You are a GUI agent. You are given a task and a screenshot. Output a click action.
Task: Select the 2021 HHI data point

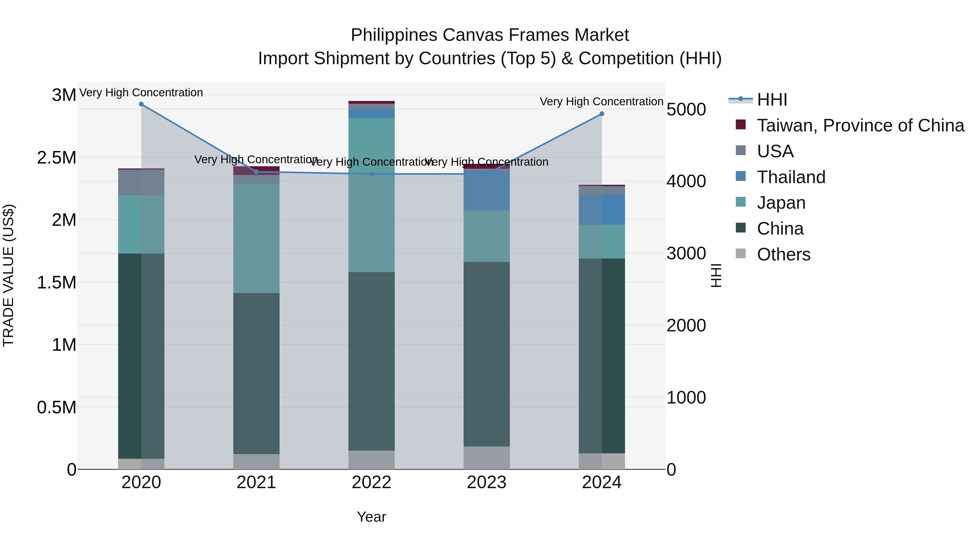pyautogui.click(x=256, y=172)
